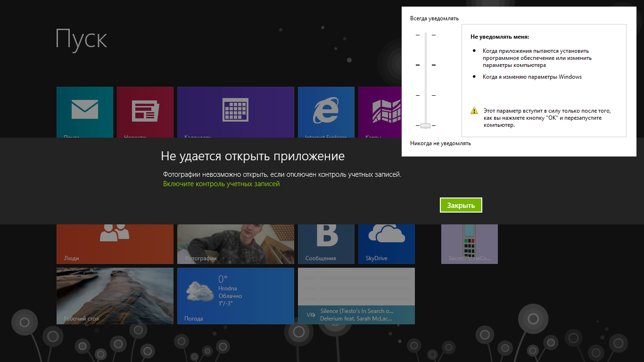Image resolution: width=644 pixels, height=362 pixels.
Task: Click the notification slider thumb at the bottom
Action: tap(426, 125)
